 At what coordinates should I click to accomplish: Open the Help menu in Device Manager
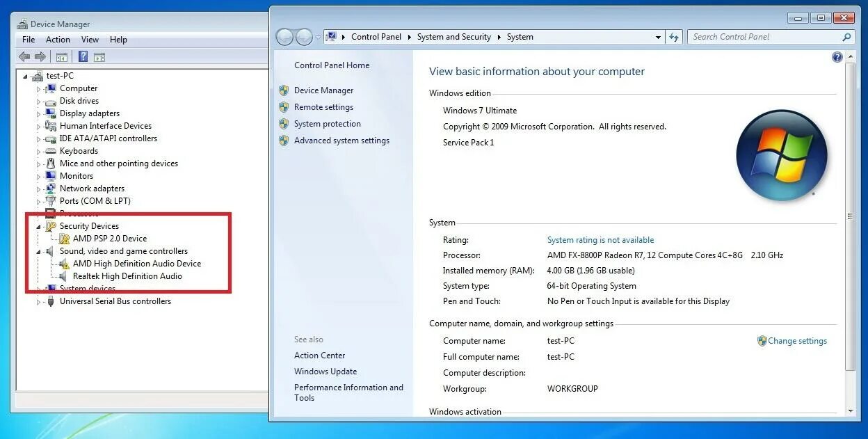[x=118, y=40]
